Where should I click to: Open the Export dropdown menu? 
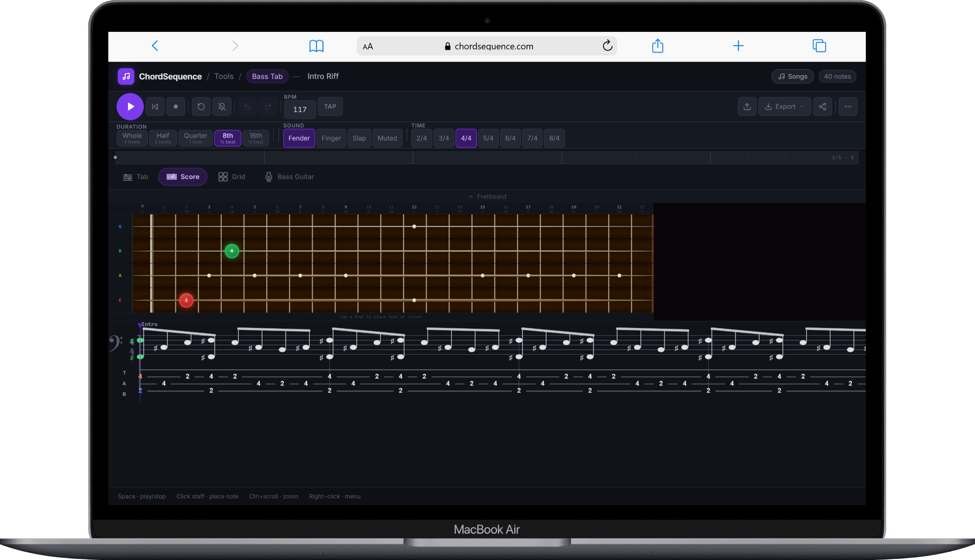pos(785,107)
